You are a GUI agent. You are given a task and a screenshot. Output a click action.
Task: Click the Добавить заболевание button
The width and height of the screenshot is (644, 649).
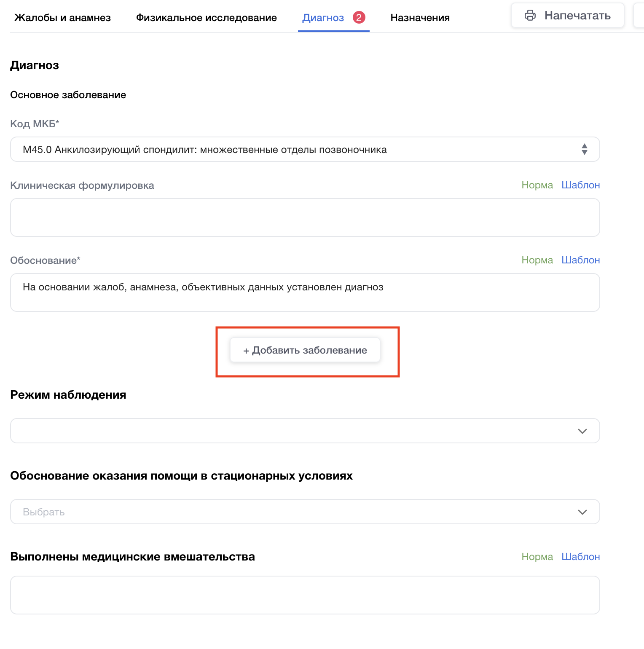click(305, 350)
